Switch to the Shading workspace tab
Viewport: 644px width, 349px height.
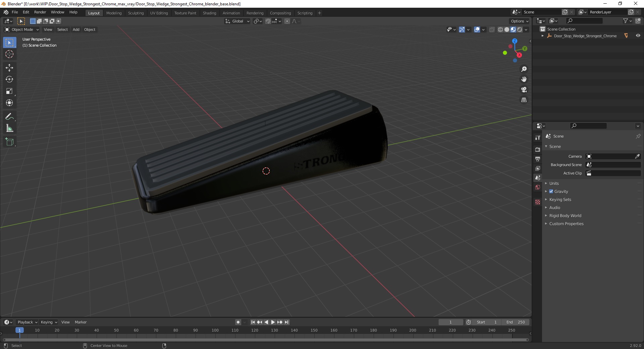(x=209, y=13)
